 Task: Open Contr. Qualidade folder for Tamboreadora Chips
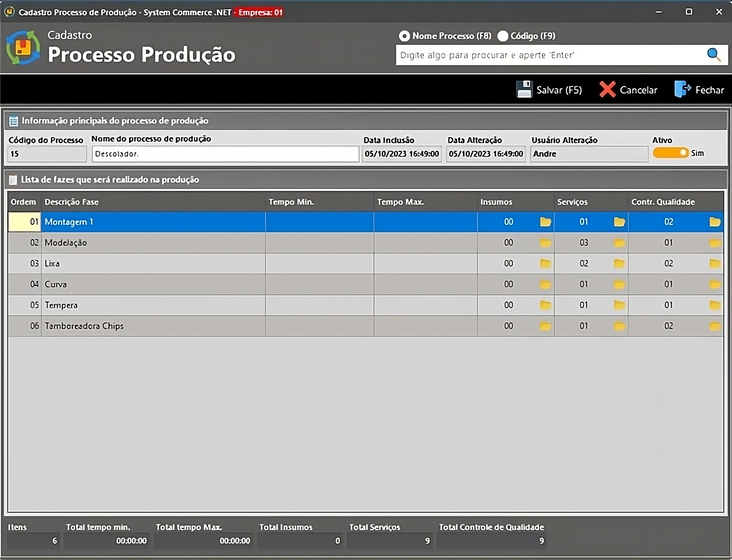[715, 326]
